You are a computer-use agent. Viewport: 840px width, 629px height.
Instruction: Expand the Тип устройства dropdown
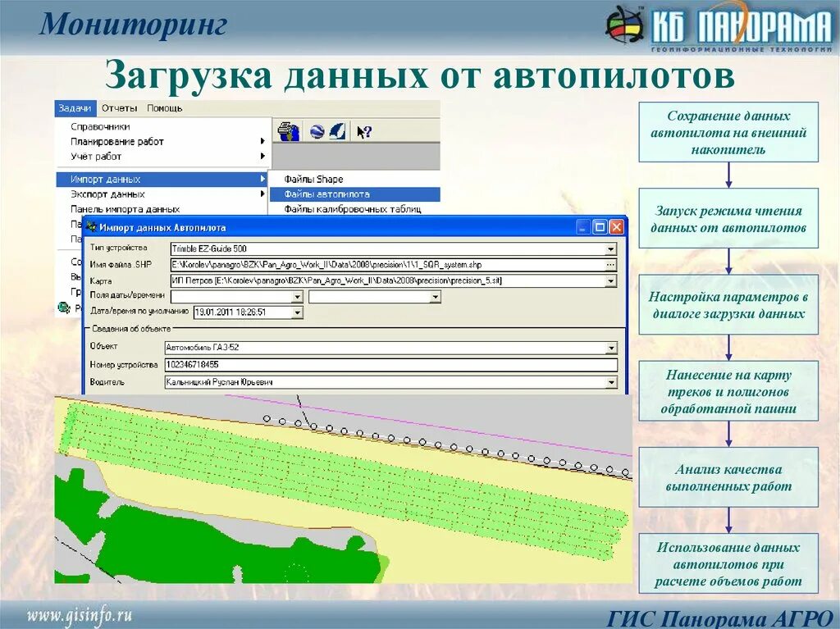(610, 248)
